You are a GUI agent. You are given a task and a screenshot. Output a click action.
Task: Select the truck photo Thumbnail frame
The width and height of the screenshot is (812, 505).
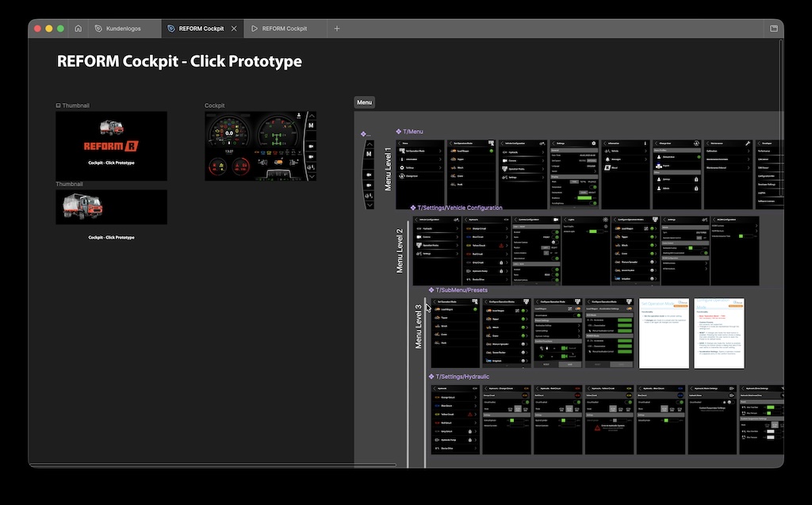coord(111,207)
